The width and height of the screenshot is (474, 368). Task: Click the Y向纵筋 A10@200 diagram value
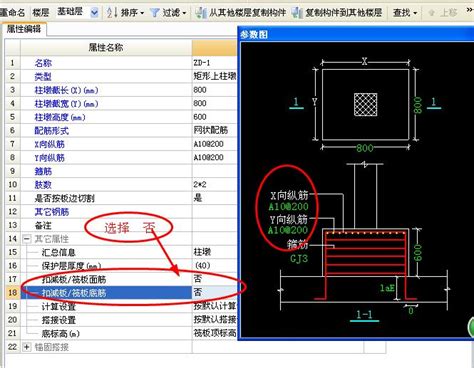[x=288, y=230]
